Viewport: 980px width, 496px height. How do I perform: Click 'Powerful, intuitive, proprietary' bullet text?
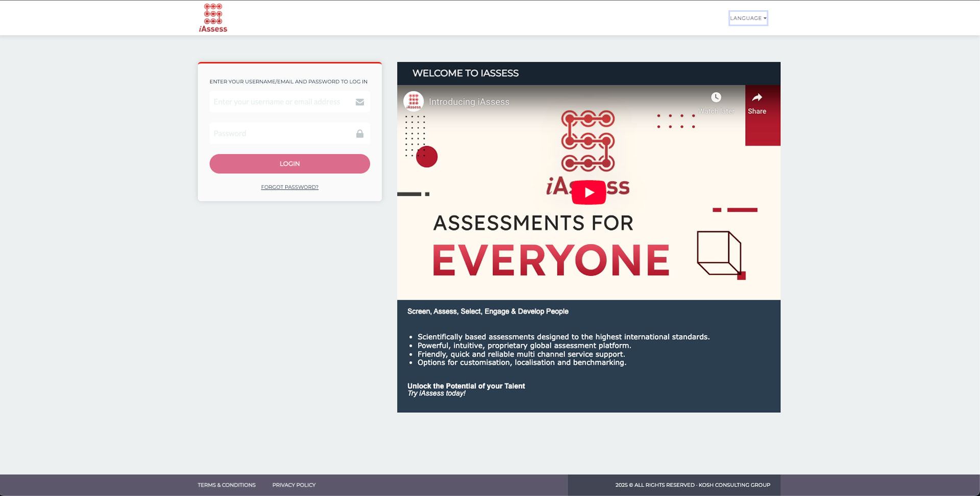click(524, 345)
